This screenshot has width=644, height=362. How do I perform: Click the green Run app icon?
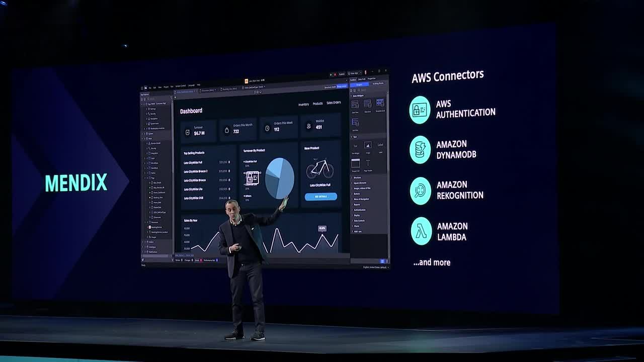pos(331,74)
